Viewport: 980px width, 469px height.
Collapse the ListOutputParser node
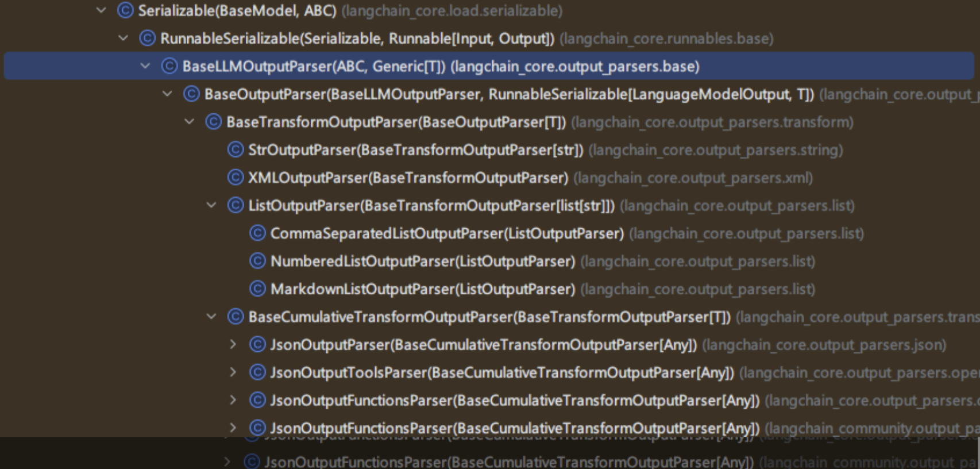click(211, 205)
